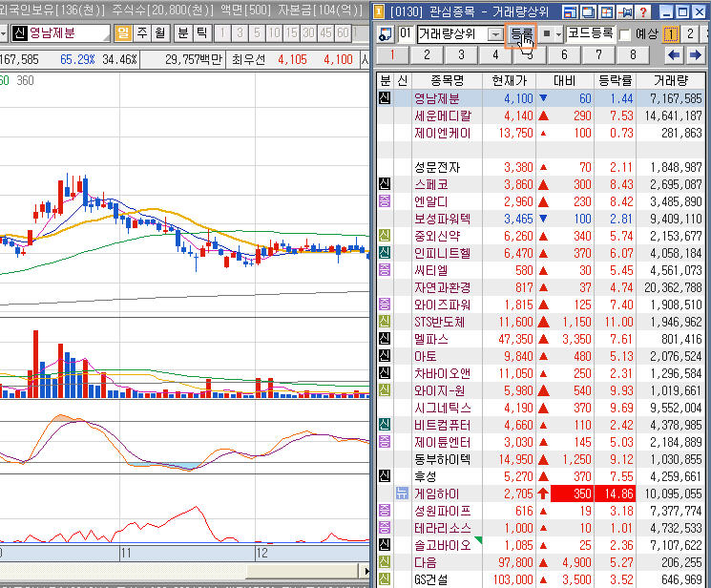The height and width of the screenshot is (588, 711).
Task: Click the 신 badge next to STS반도체
Action: 385,322
